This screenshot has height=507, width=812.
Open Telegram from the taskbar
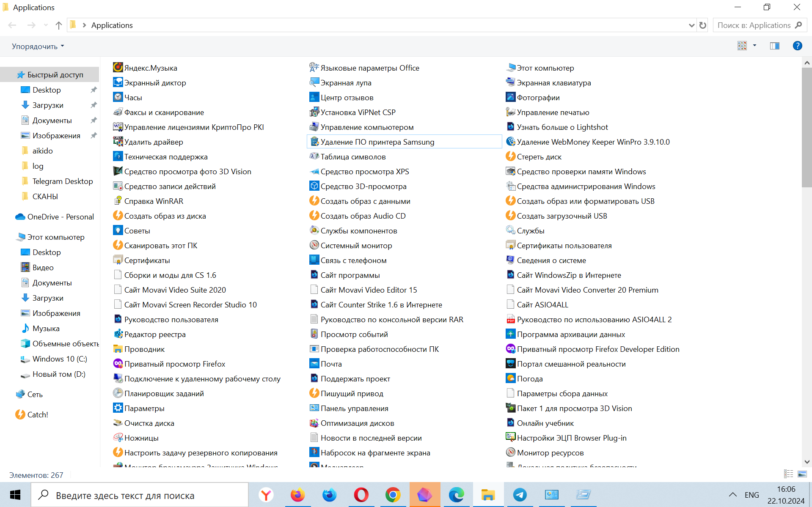click(x=520, y=495)
